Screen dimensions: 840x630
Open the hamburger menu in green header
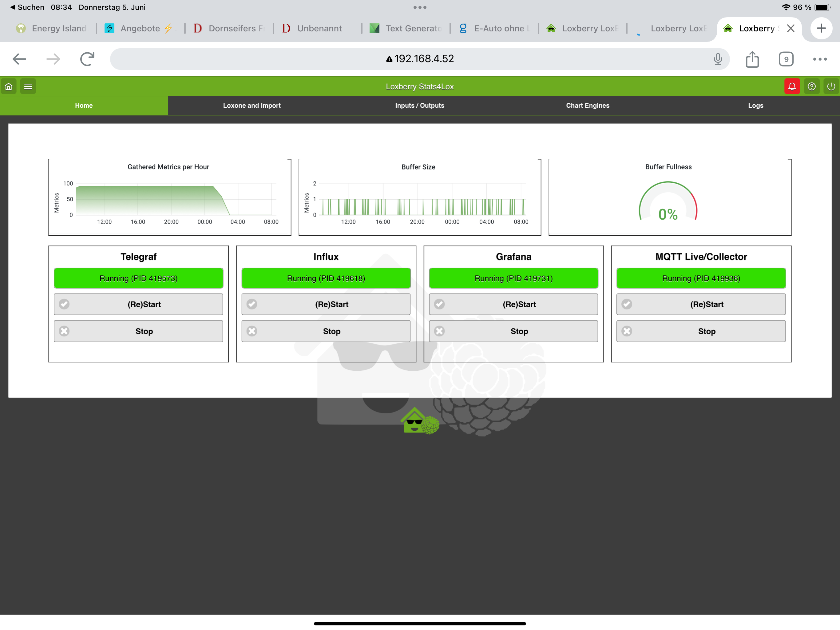coord(28,86)
